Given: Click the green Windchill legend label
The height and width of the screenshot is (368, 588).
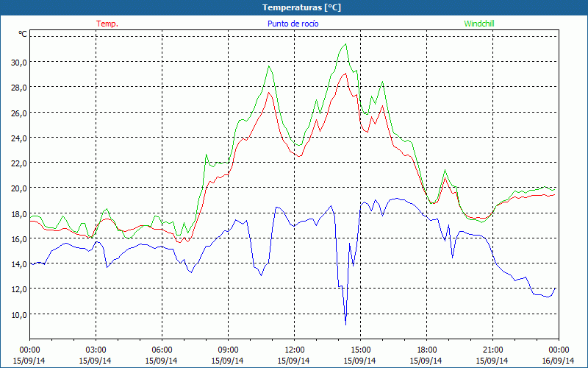Looking at the screenshot, I should (x=479, y=24).
